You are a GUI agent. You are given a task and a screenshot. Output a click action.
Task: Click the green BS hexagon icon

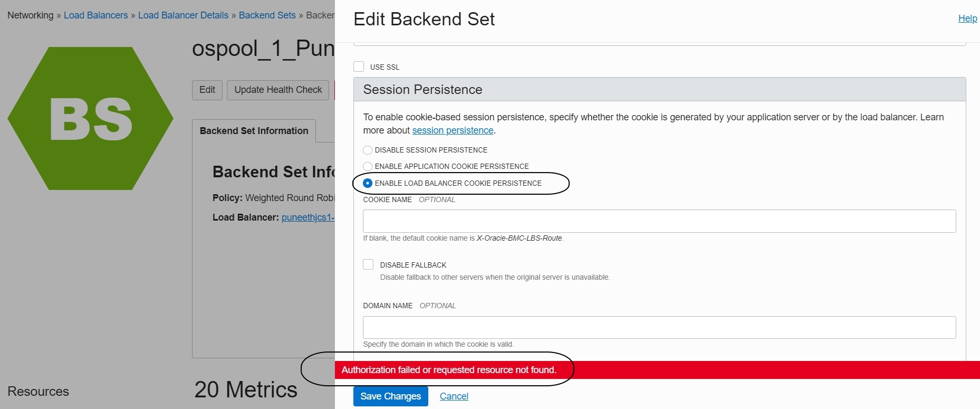tap(90, 119)
